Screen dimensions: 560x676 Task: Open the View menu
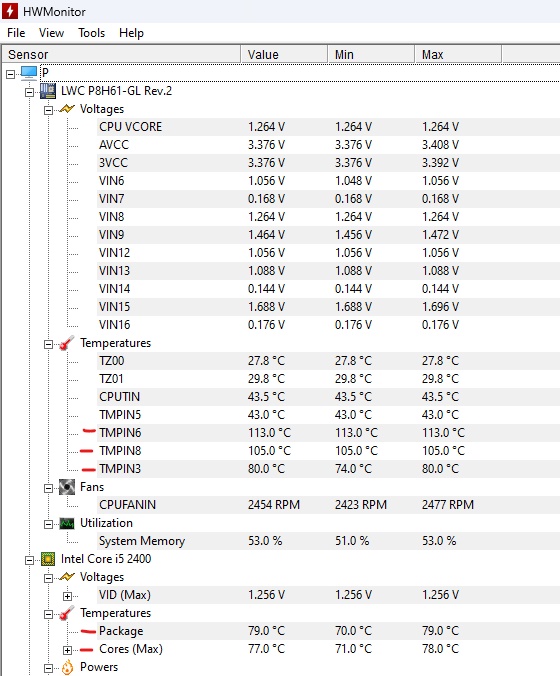pos(51,33)
